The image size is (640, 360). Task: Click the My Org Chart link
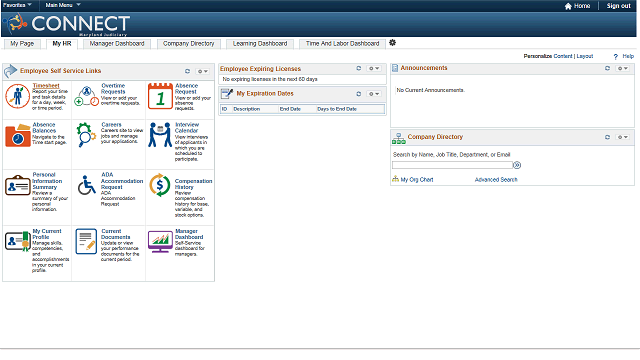coord(417,180)
